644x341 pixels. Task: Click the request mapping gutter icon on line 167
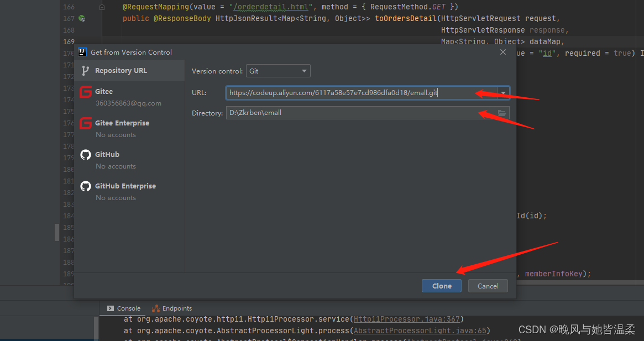82,18
